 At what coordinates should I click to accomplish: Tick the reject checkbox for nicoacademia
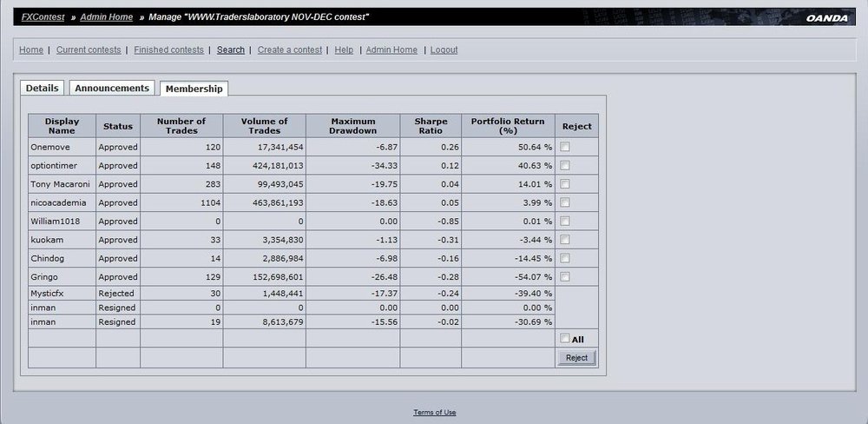[x=565, y=202]
